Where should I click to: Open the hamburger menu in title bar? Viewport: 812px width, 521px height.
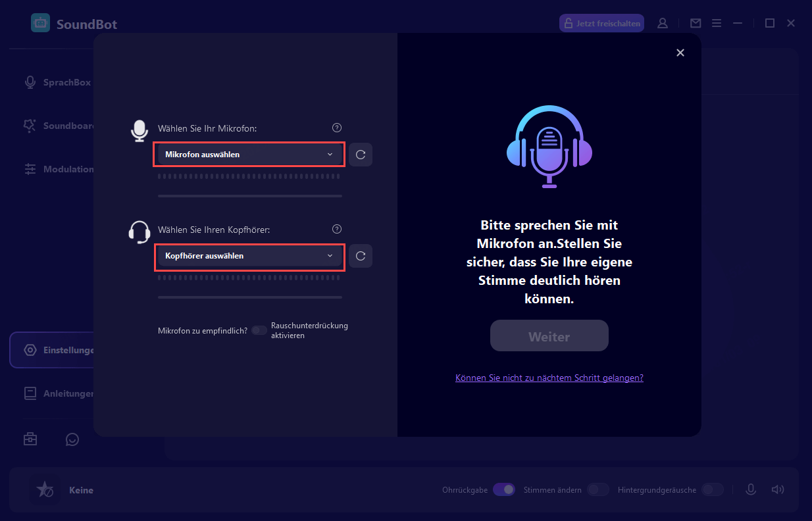(717, 23)
